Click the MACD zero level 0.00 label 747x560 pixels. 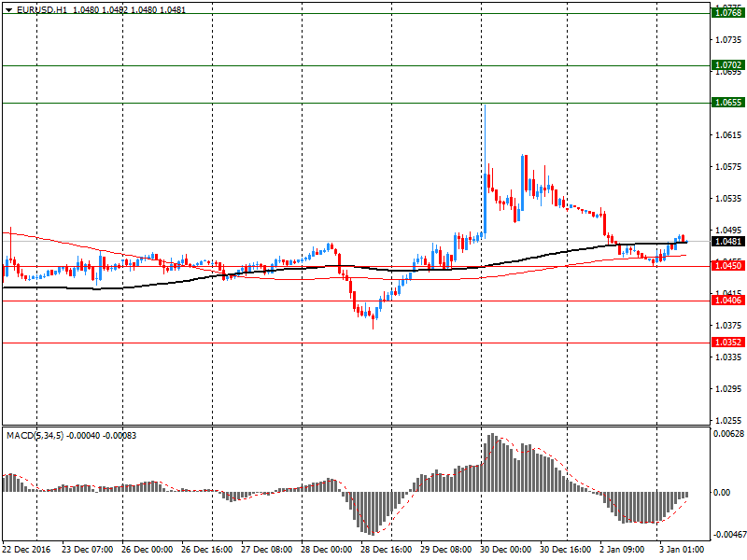[722, 493]
